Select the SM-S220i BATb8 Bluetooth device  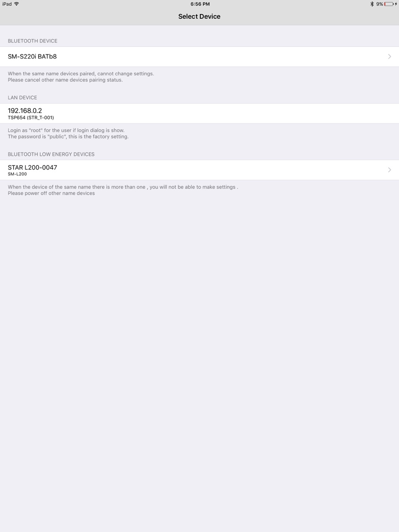pyautogui.click(x=199, y=57)
